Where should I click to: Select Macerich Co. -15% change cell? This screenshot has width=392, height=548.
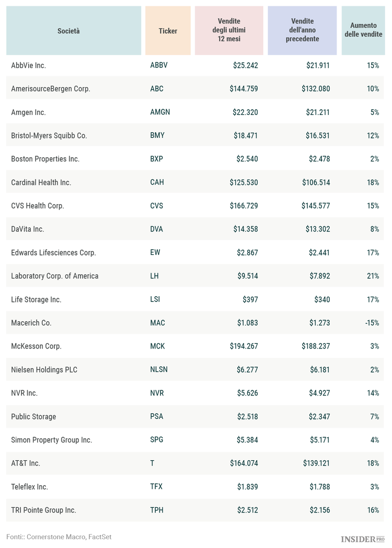pos(372,323)
